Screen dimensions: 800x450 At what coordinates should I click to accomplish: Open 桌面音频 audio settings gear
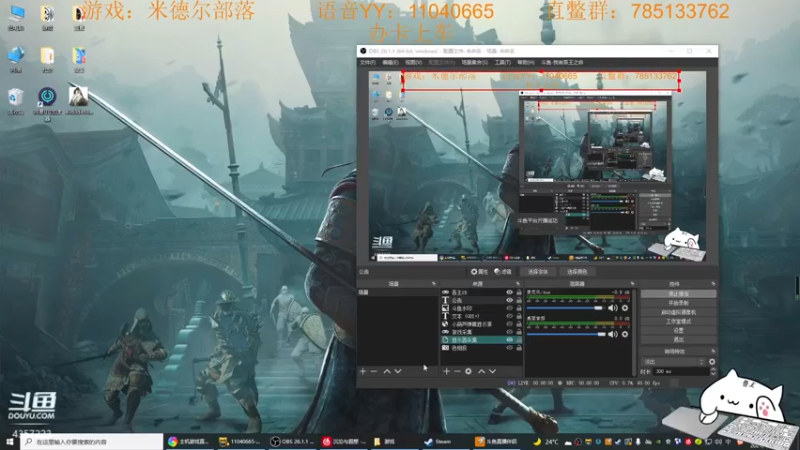point(625,334)
